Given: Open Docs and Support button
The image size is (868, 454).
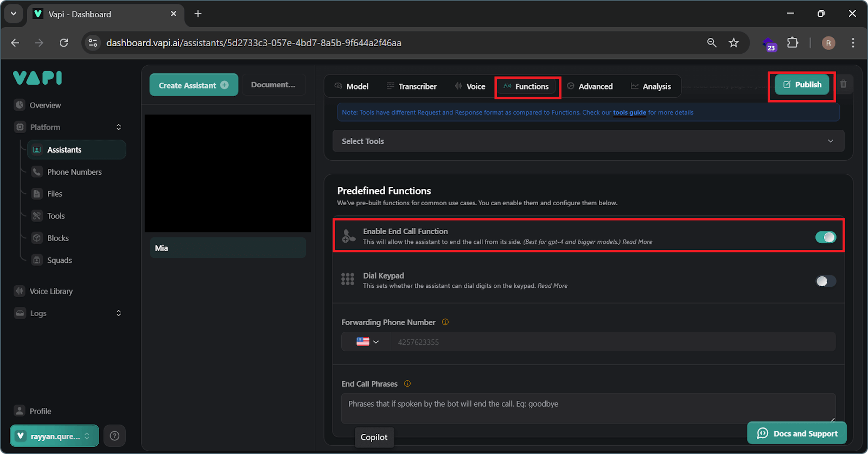Looking at the screenshot, I should 797,433.
